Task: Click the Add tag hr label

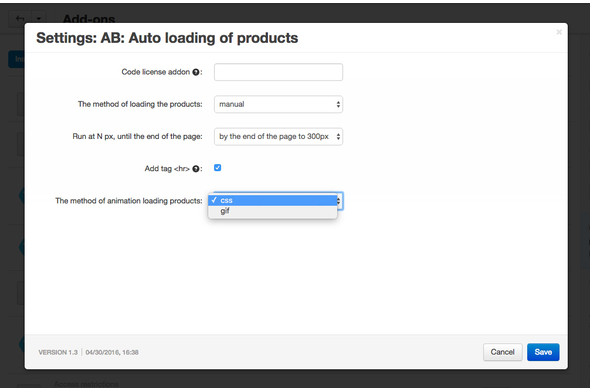Action: tap(167, 169)
